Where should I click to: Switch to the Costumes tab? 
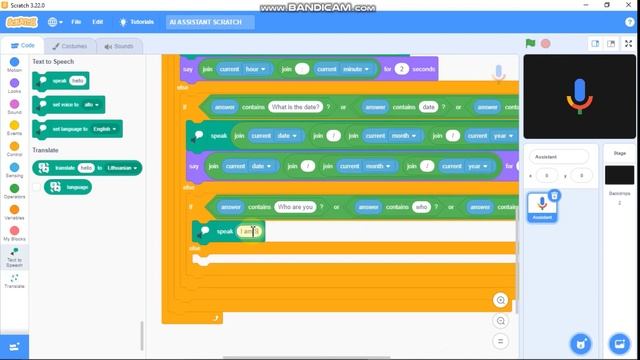click(70, 46)
